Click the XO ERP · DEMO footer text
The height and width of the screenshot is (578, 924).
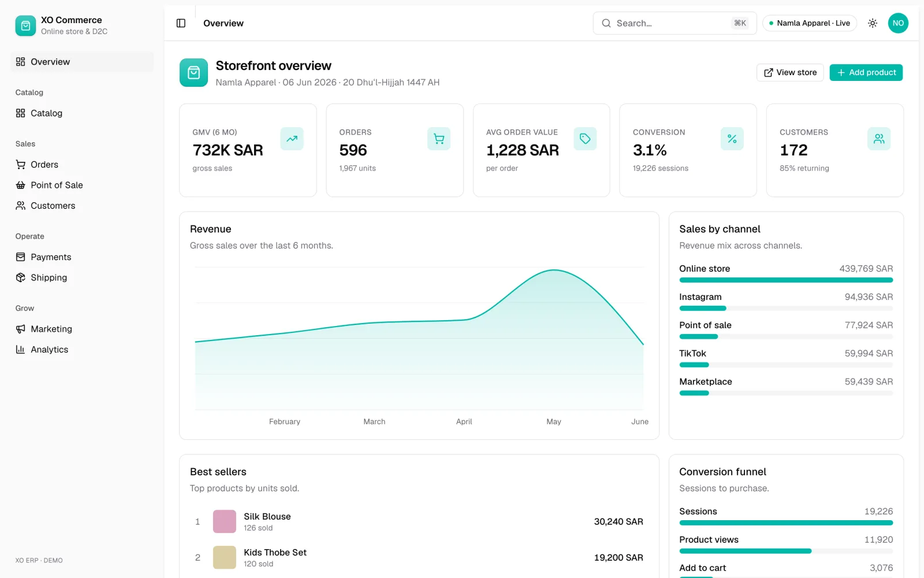[x=39, y=561]
